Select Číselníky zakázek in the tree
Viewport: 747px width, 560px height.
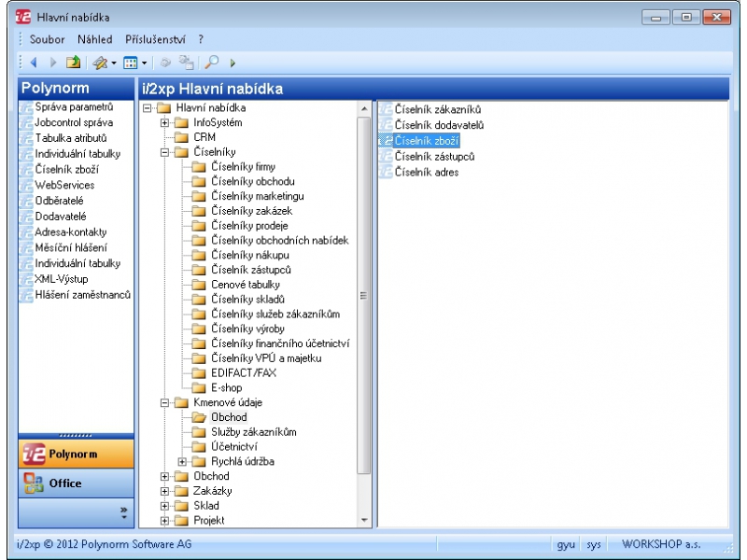pyautogui.click(x=251, y=212)
